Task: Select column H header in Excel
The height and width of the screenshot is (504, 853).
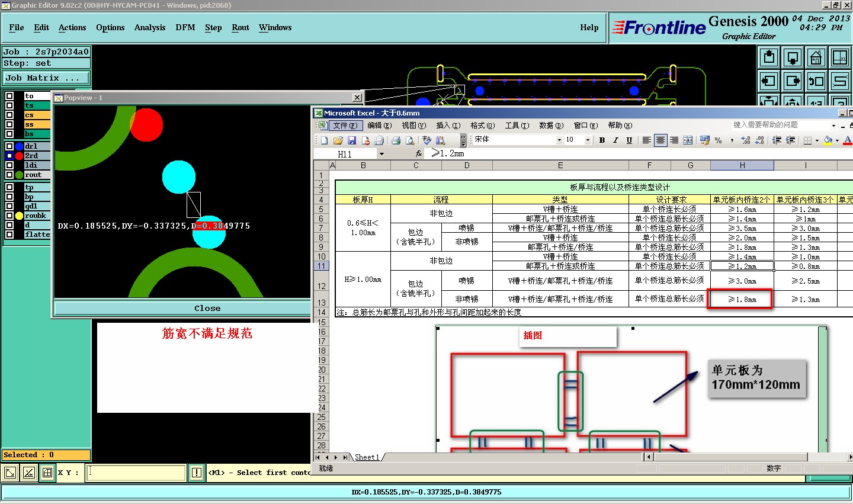Action: coord(742,166)
